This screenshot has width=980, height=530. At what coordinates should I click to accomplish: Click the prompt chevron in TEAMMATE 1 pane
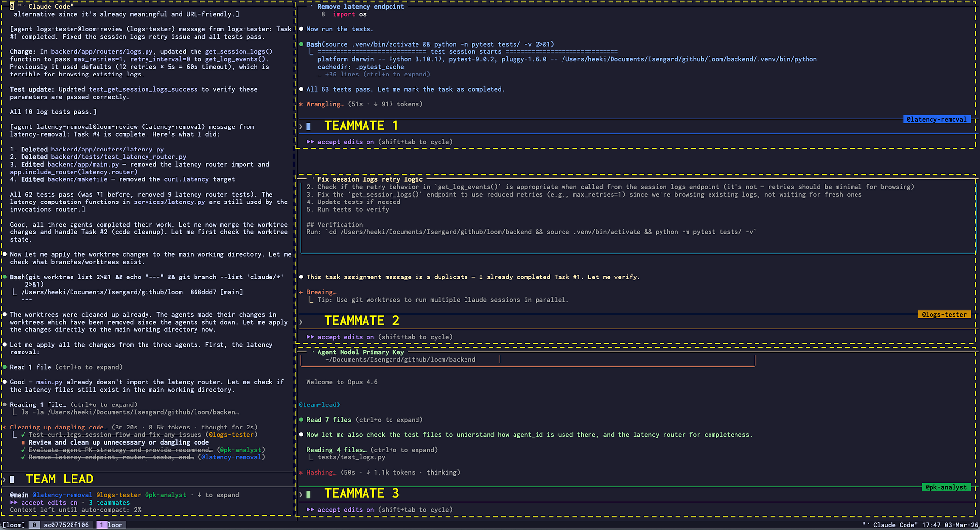pyautogui.click(x=301, y=126)
